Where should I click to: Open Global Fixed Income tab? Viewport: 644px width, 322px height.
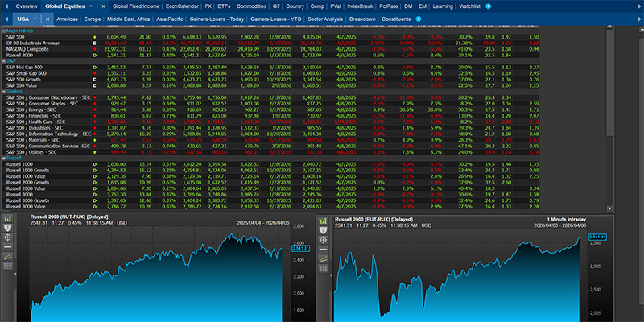tap(135, 6)
